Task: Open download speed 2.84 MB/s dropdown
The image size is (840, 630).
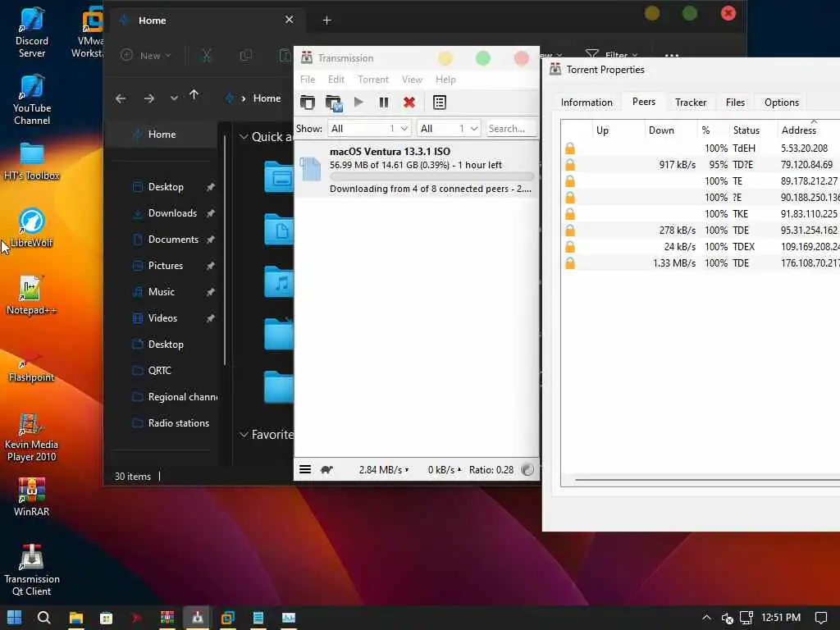Action: click(x=384, y=469)
